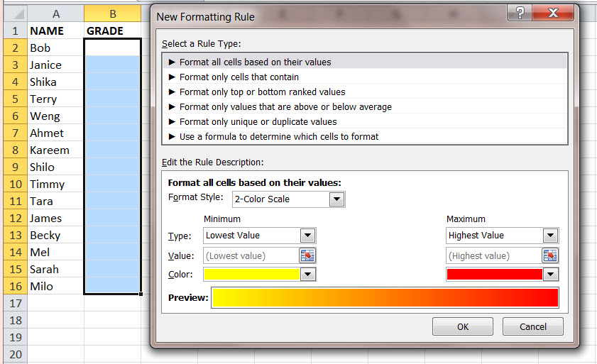Click the cell containing Timmy
This screenshot has width=597, height=364.
pos(55,184)
